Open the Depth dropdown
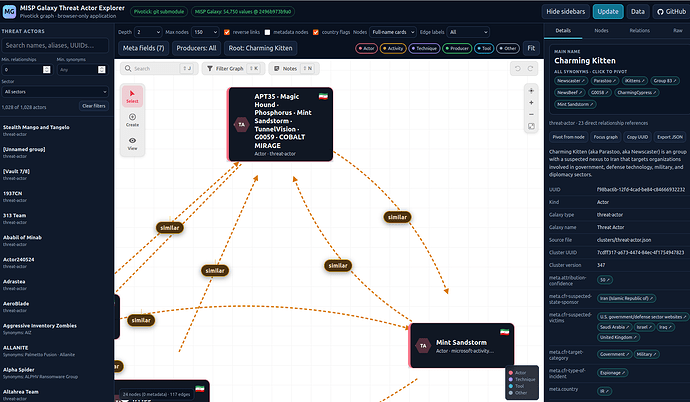The width and height of the screenshot is (690, 402). [x=148, y=32]
